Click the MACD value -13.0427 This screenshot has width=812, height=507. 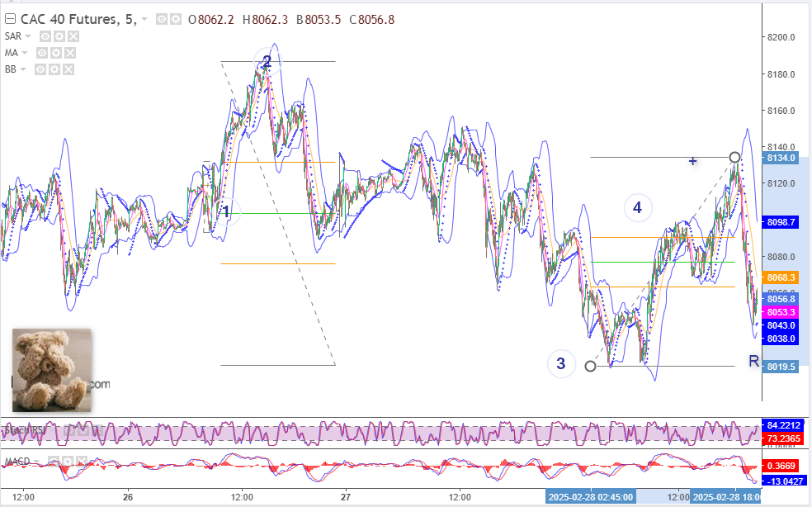pyautogui.click(x=783, y=481)
